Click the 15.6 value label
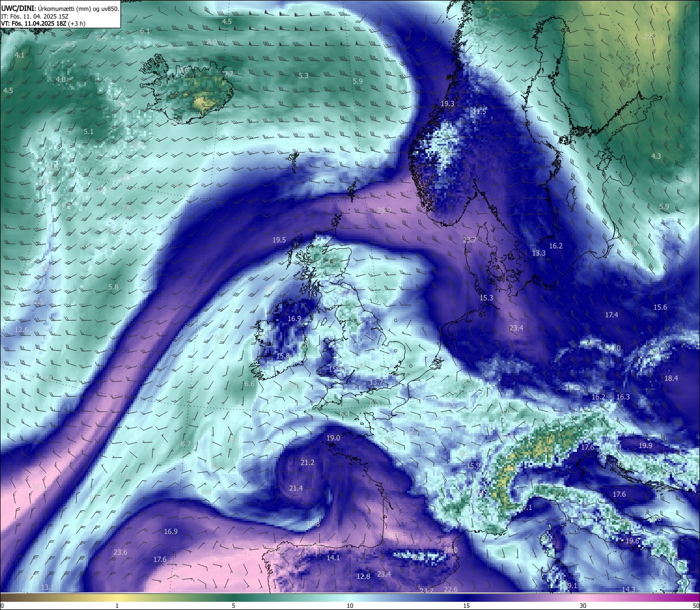This screenshot has width=700, height=610. point(660,307)
